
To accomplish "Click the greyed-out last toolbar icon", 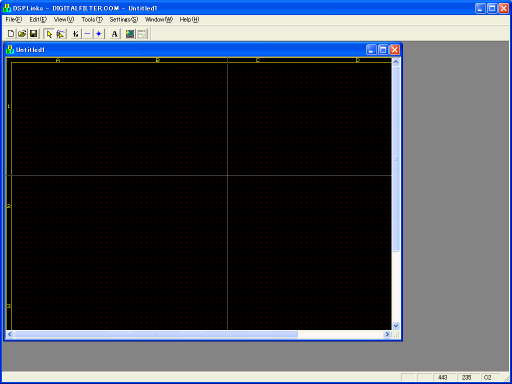I will tap(142, 34).
